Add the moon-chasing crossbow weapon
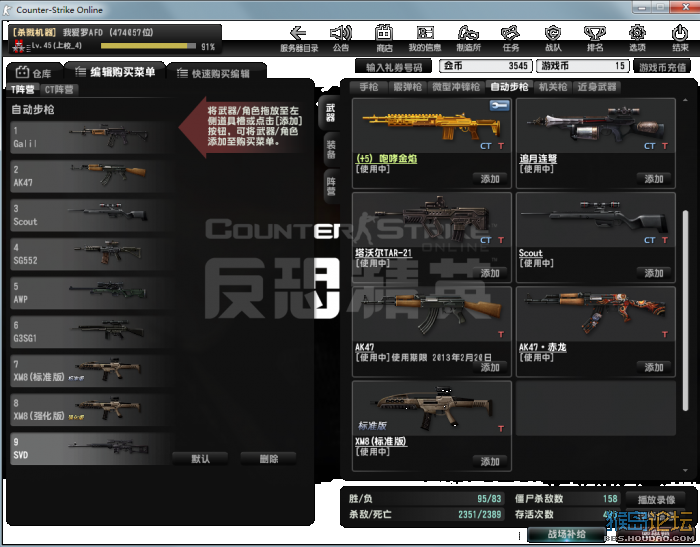The width and height of the screenshot is (700, 547). coord(654,179)
